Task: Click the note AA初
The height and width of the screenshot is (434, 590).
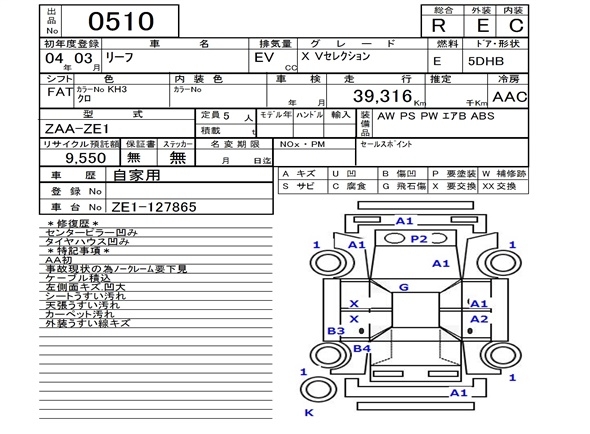Action: click(58, 260)
